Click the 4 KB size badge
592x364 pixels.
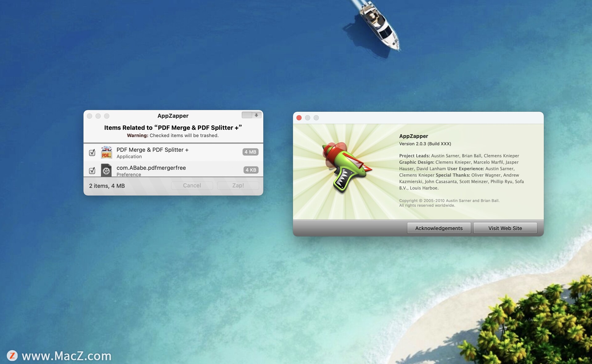click(x=251, y=170)
